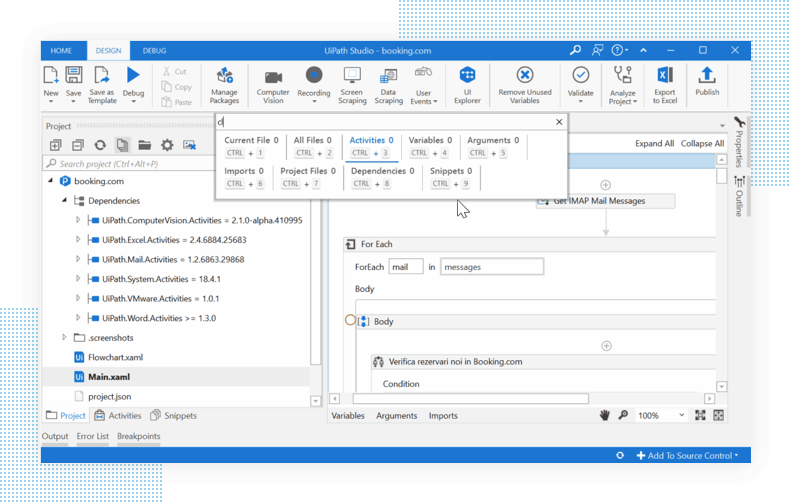
Task: Collapse the Dependencies node
Action: coord(64,200)
